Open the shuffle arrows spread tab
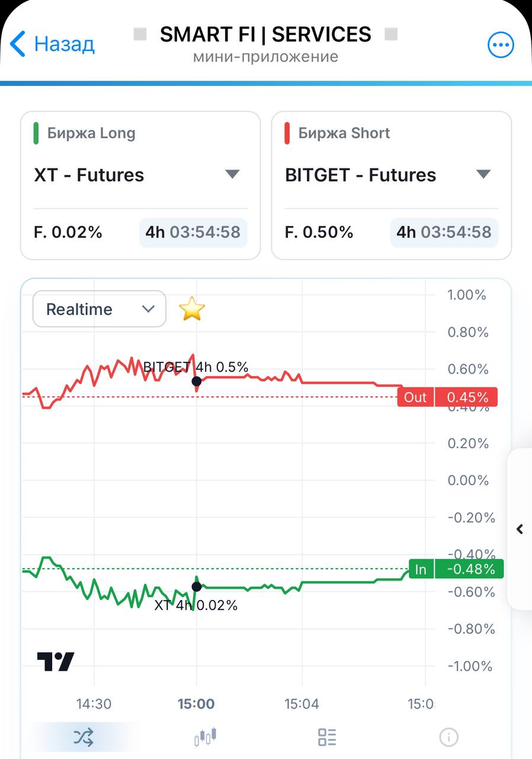Viewport: 532px width, 759px height. click(84, 737)
